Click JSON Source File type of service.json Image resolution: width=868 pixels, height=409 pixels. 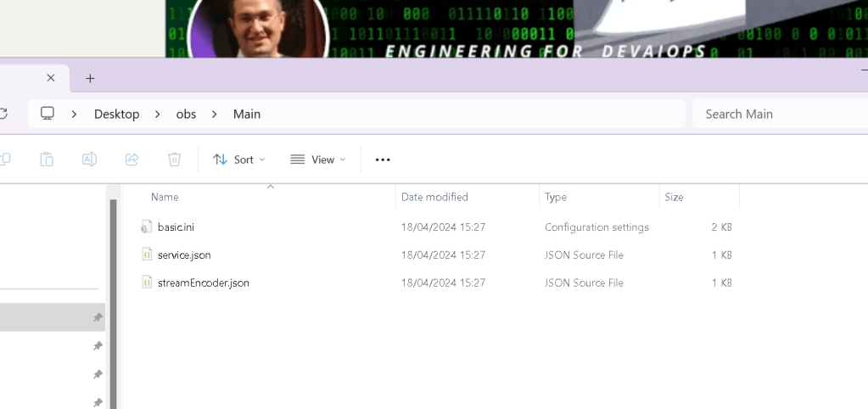tap(584, 255)
